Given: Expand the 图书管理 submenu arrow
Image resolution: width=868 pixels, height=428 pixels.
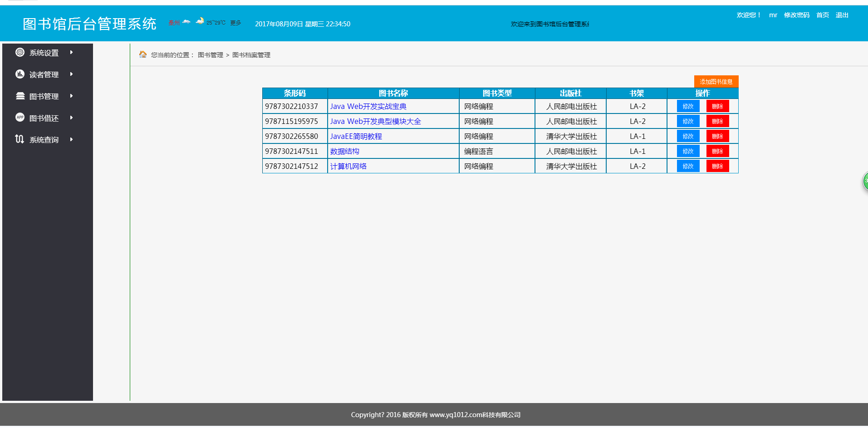Looking at the screenshot, I should 72,96.
